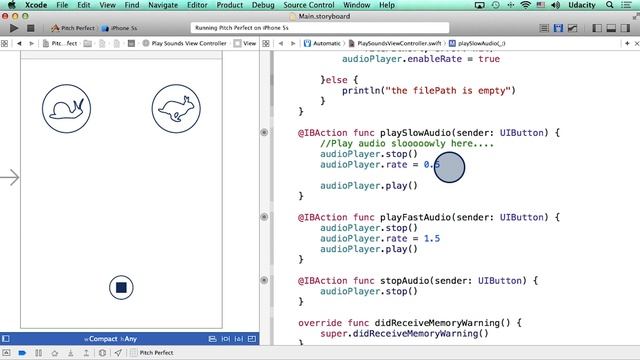Click the wCompact hAny size class control

point(111,339)
